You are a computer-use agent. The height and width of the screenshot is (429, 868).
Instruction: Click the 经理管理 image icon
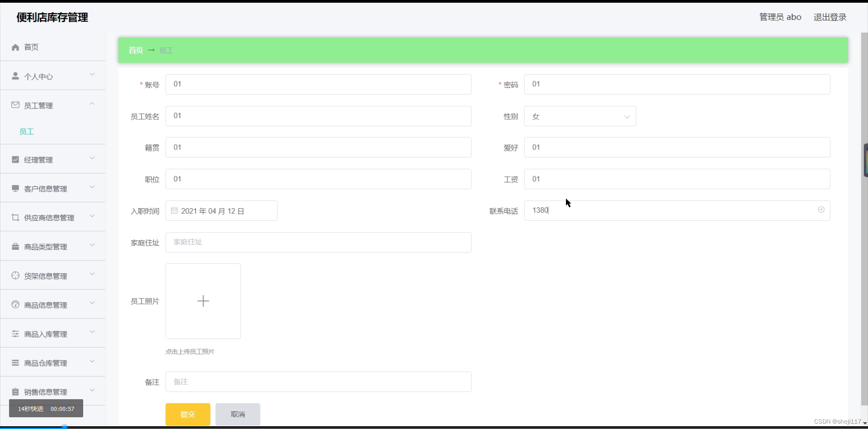click(15, 159)
